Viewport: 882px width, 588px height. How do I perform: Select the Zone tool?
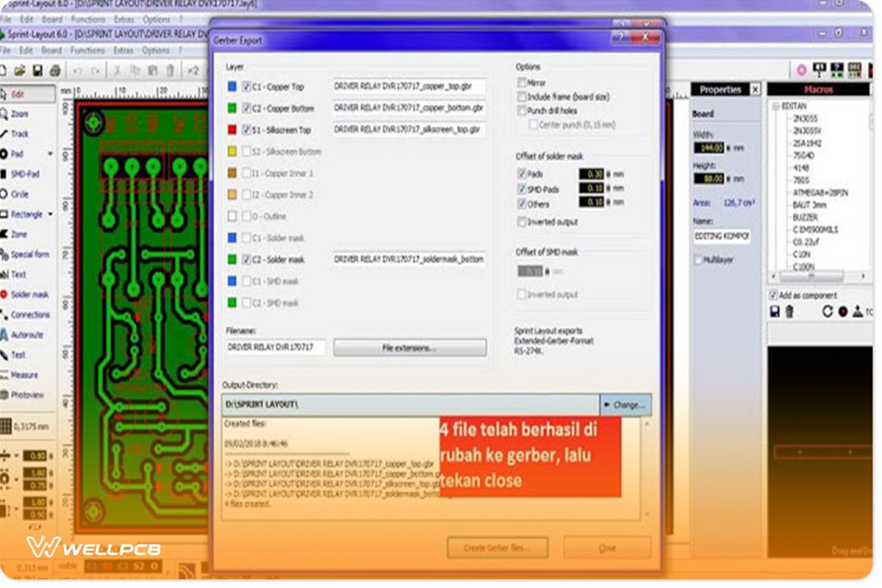[18, 234]
